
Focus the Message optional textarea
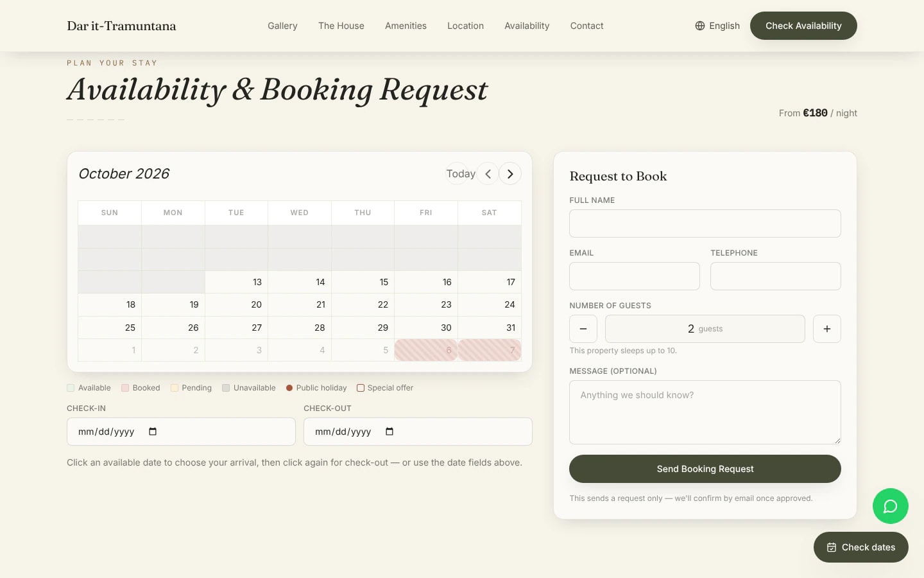click(x=705, y=412)
